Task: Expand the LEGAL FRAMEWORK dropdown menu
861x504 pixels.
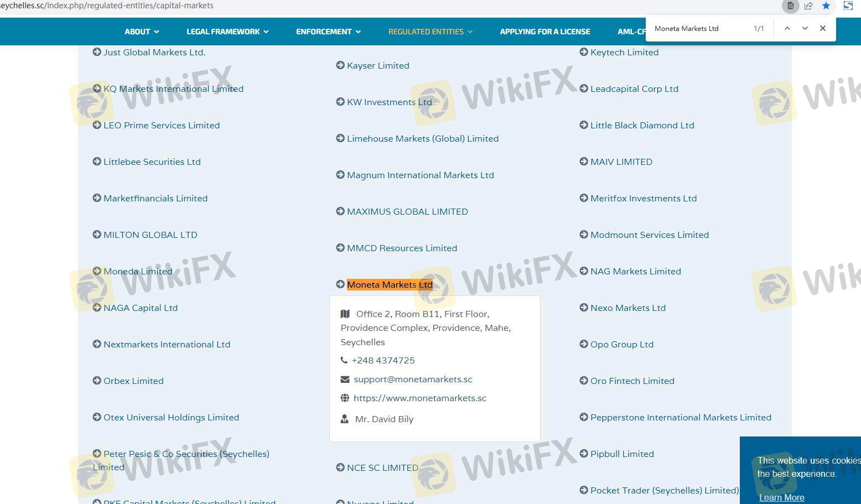Action: coord(227,32)
